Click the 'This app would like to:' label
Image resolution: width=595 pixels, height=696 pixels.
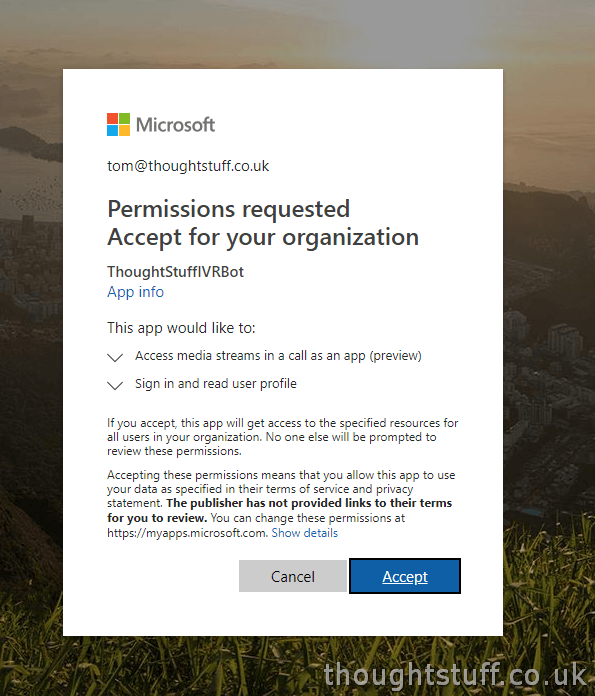pyautogui.click(x=181, y=328)
